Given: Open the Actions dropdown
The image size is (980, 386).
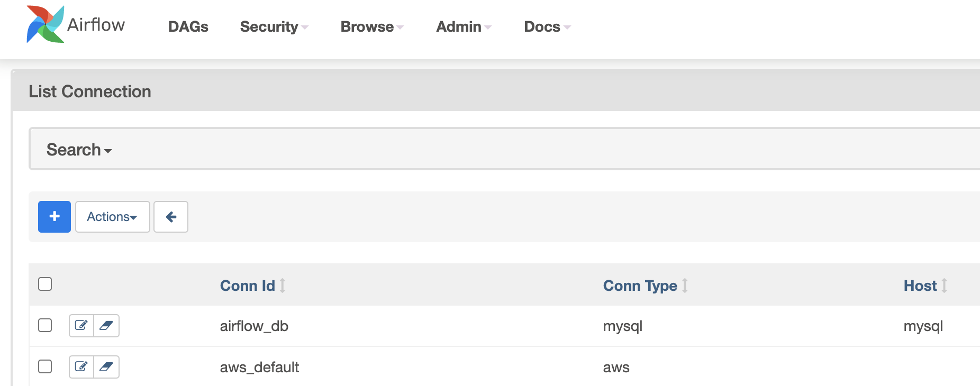Looking at the screenshot, I should click(x=112, y=217).
